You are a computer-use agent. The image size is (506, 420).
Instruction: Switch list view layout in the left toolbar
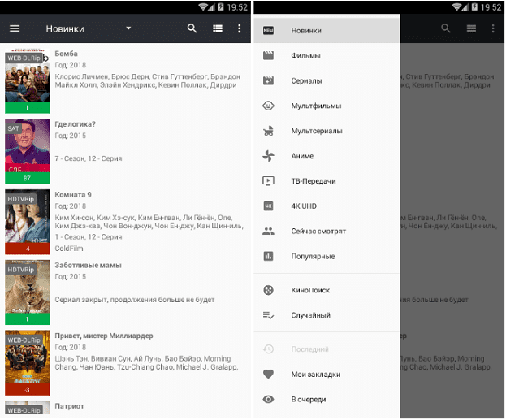pos(217,28)
